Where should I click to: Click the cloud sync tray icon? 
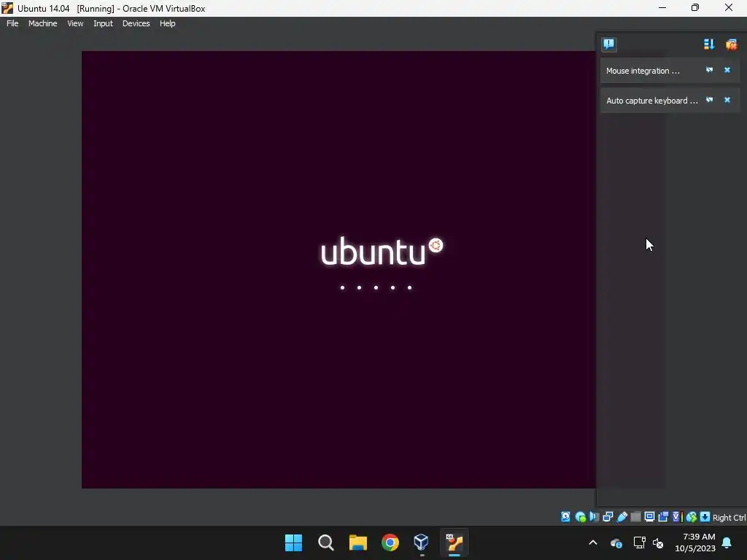pos(616,542)
